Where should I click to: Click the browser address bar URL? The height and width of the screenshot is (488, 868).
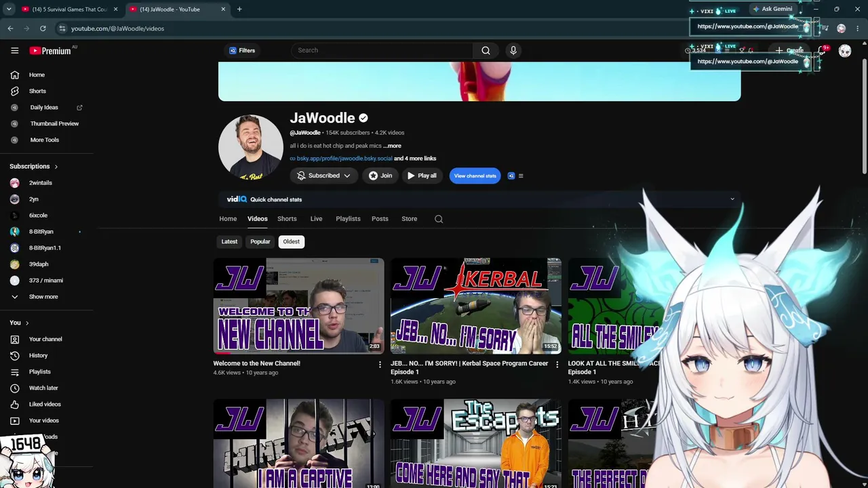pyautogui.click(x=117, y=28)
